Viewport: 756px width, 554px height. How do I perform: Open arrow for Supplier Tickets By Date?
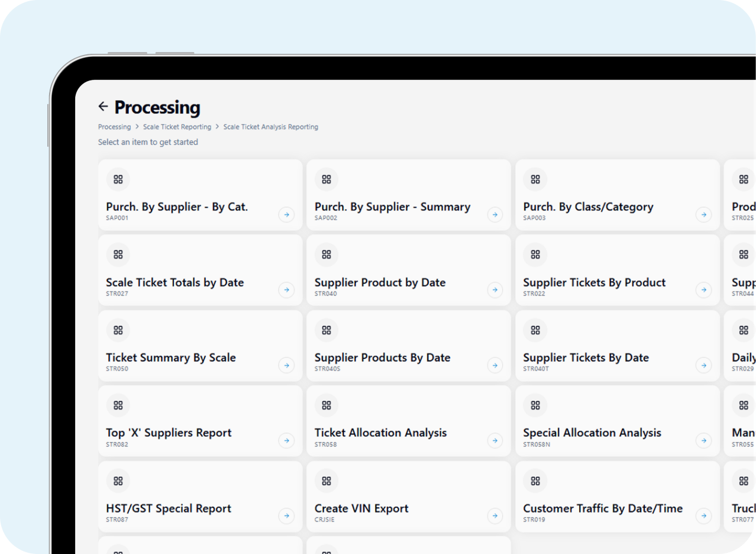[x=703, y=365]
